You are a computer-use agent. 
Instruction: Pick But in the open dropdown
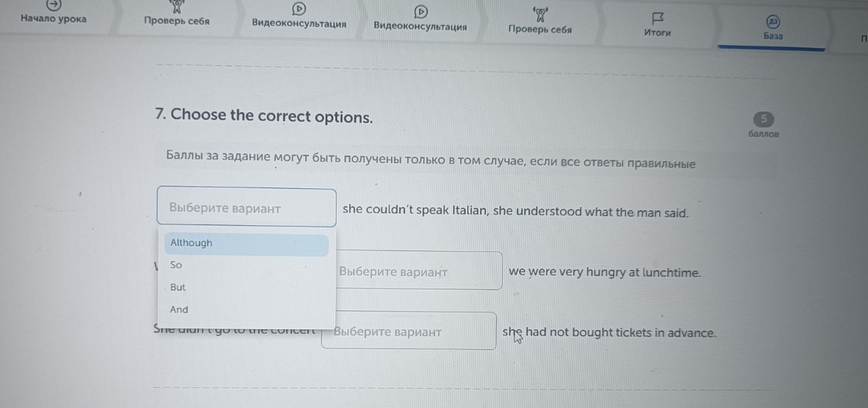click(x=178, y=287)
